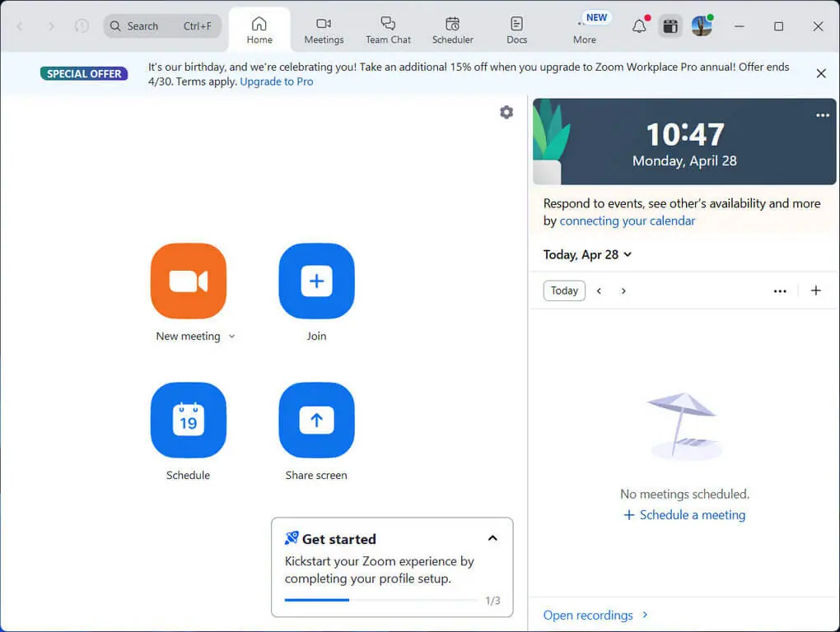Image resolution: width=840 pixels, height=632 pixels.
Task: Switch to the Home tab
Action: click(x=259, y=30)
